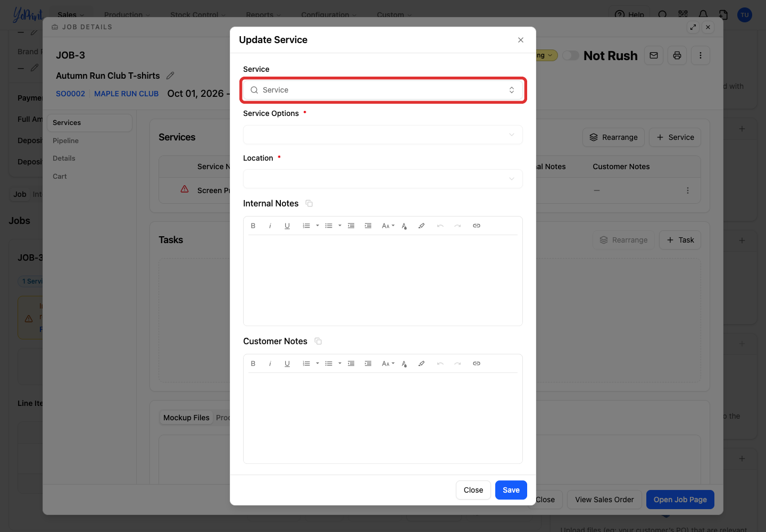Open bullet list style dropdown in Customer Notes

[340, 363]
